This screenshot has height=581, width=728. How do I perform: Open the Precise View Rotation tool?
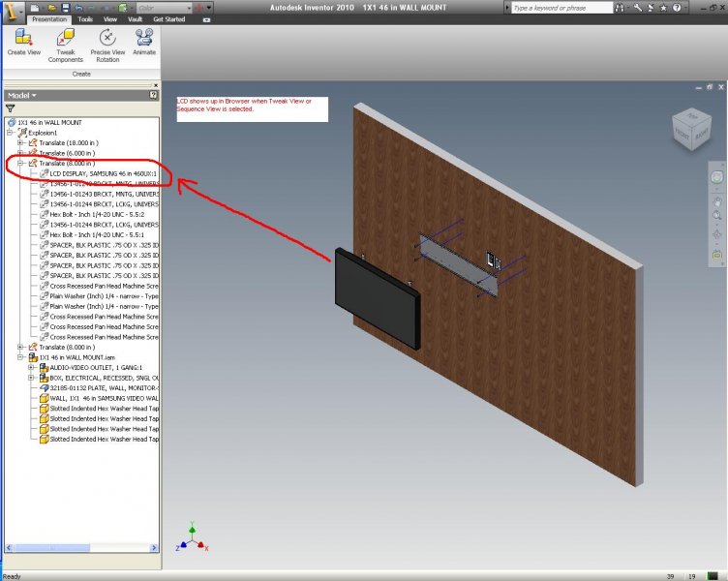pyautogui.click(x=107, y=44)
